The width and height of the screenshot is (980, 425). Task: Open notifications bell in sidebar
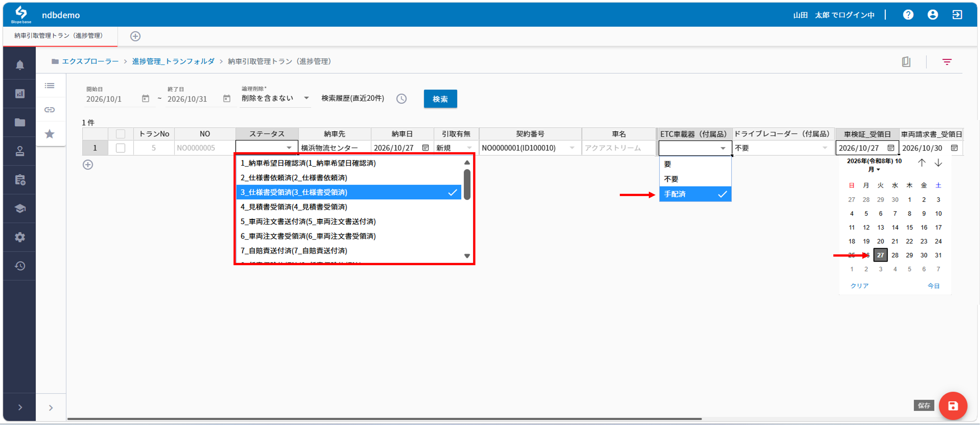[20, 65]
